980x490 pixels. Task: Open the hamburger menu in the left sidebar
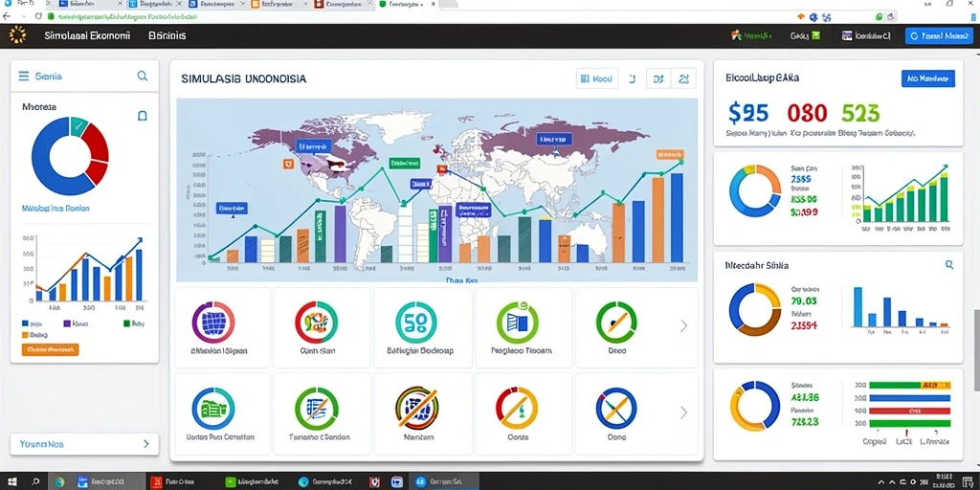click(x=24, y=77)
